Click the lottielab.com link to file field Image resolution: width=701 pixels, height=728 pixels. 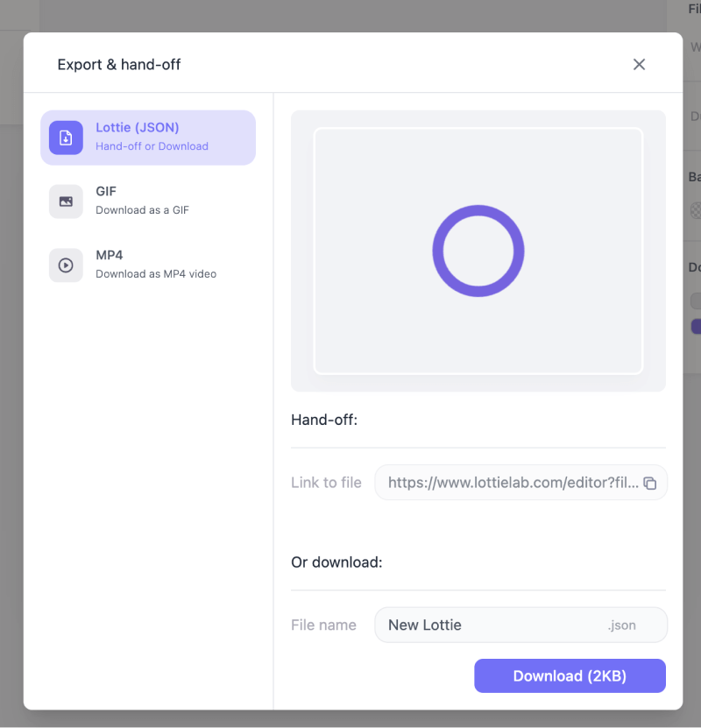click(512, 483)
